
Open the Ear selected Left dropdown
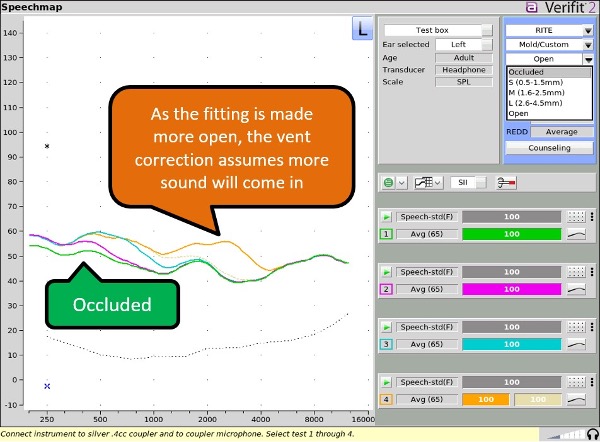tap(487, 45)
